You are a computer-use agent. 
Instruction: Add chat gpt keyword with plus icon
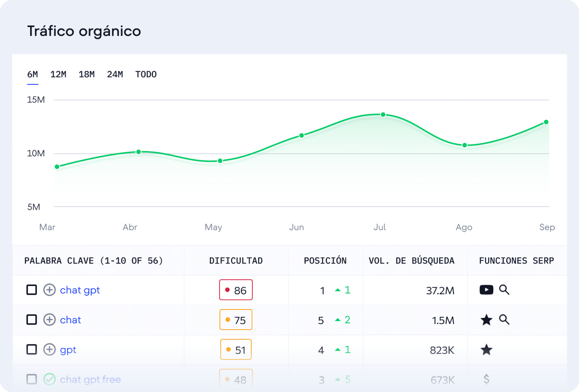[x=49, y=290]
